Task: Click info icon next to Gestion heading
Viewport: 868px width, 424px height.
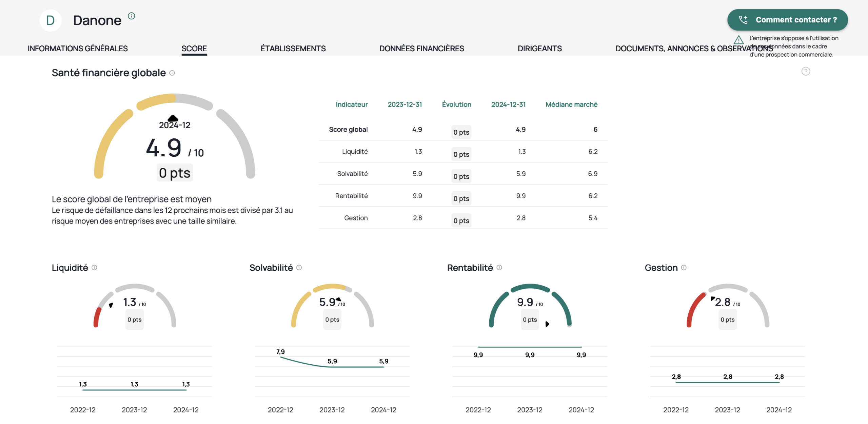Action: point(684,268)
